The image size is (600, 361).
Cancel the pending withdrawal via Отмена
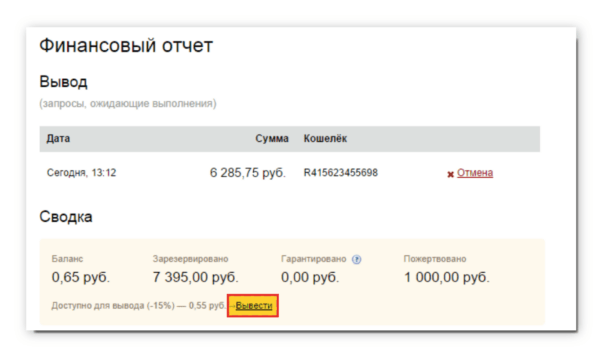coord(475,173)
